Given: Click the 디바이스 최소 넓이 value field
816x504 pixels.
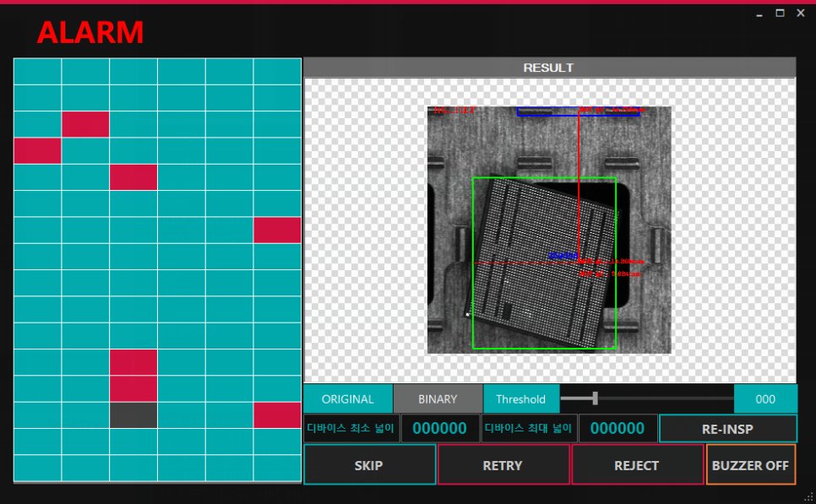Looking at the screenshot, I should coord(440,429).
